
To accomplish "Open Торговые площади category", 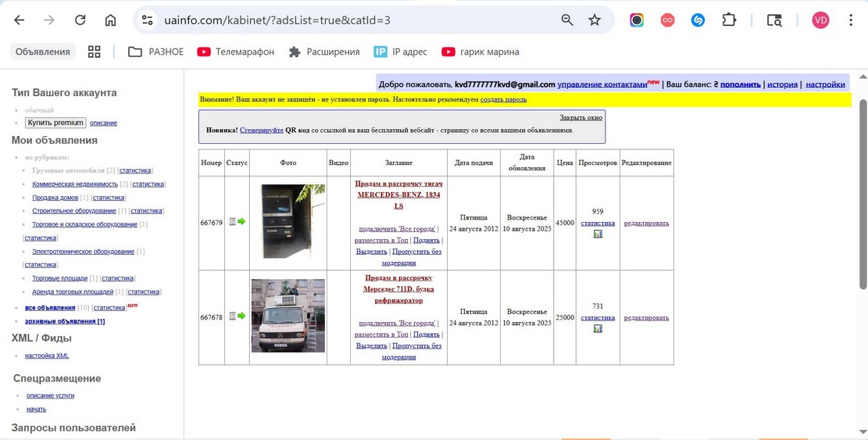I will (60, 278).
